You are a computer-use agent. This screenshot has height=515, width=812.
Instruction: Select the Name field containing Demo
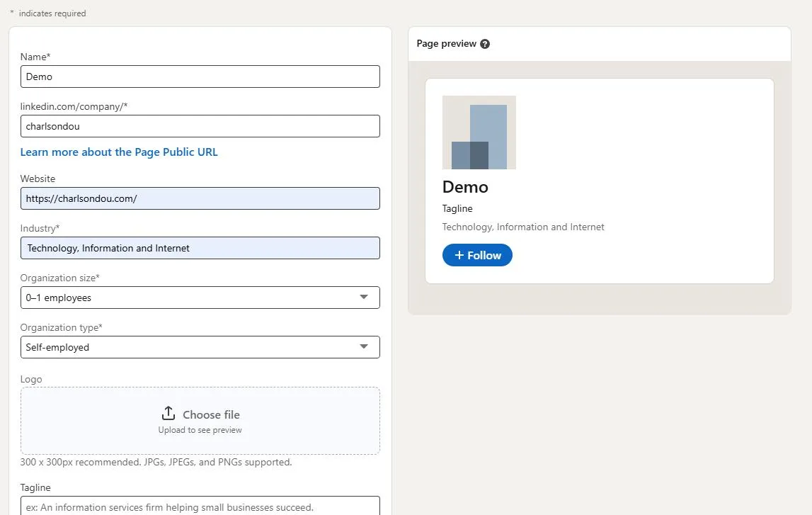[200, 77]
